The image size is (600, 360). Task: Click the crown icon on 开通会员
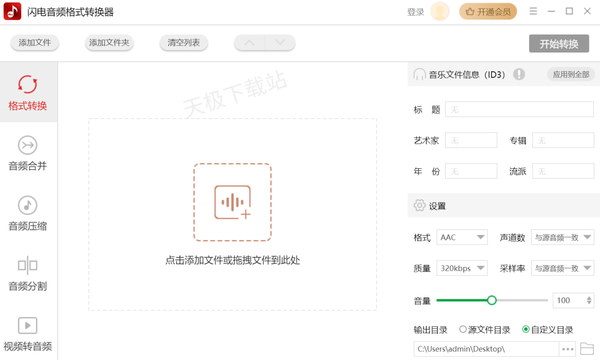pos(470,12)
